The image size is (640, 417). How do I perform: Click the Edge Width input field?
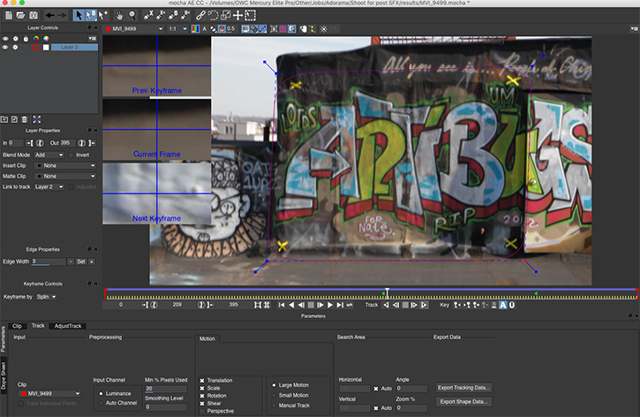coord(48,262)
